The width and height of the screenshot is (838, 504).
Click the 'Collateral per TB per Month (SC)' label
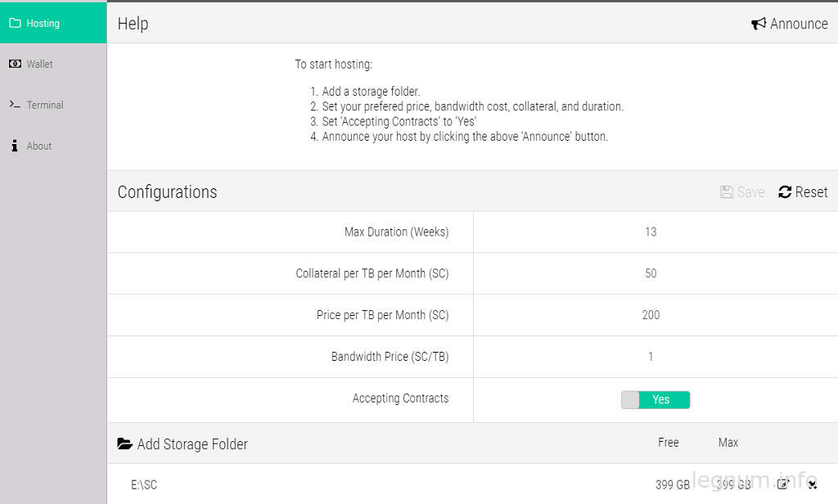coord(372,273)
